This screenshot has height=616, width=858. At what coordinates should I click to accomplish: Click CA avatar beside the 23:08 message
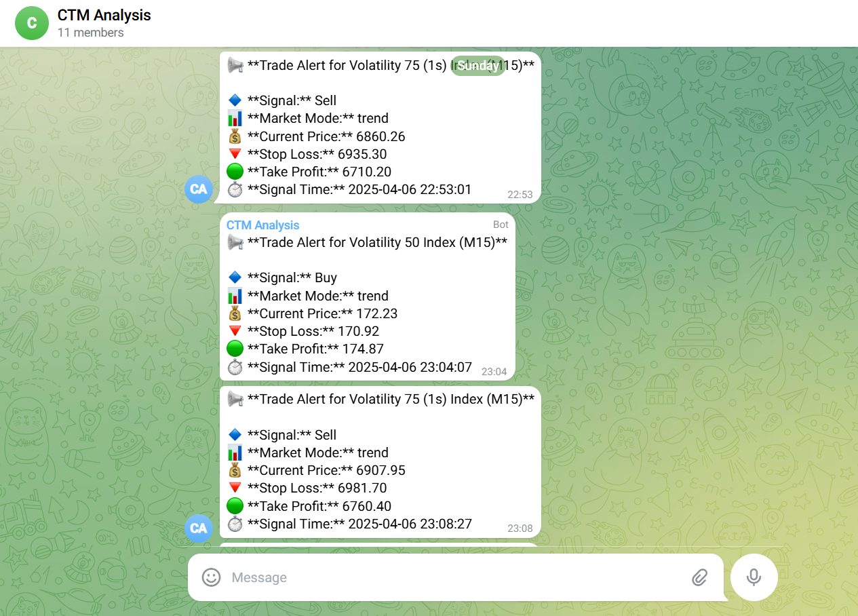[199, 528]
